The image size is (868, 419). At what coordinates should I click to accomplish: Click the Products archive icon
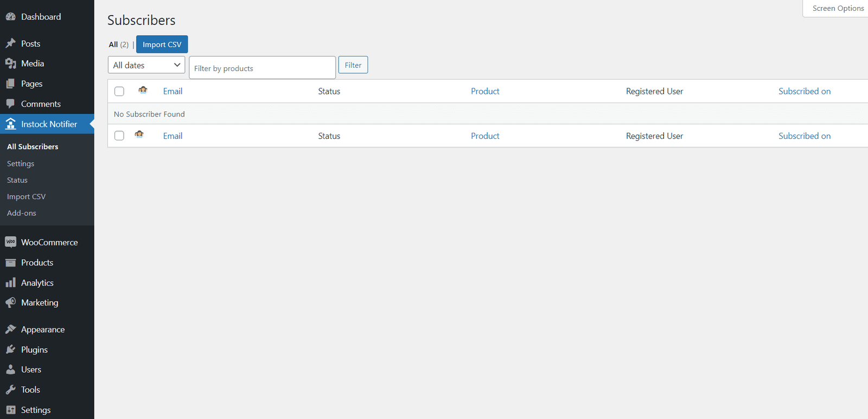[x=10, y=262]
